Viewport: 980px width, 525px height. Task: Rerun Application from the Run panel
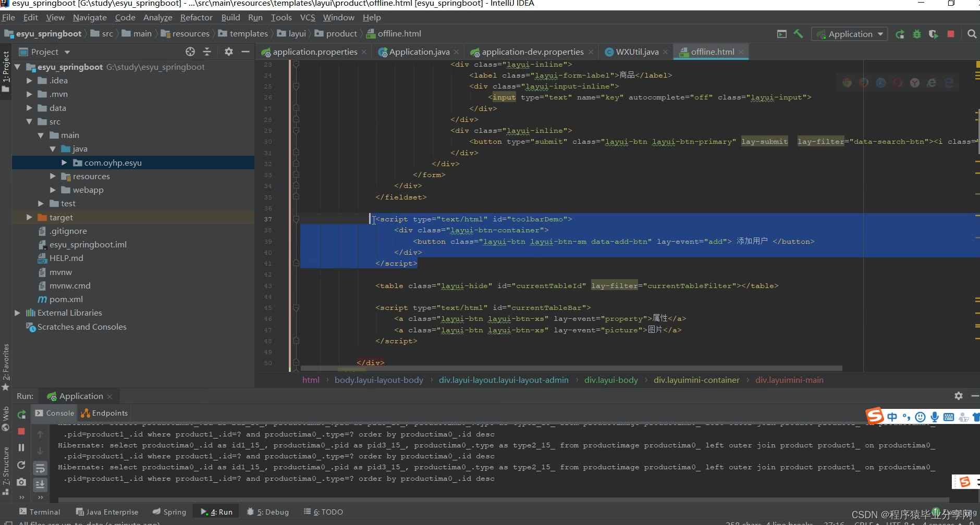21,415
